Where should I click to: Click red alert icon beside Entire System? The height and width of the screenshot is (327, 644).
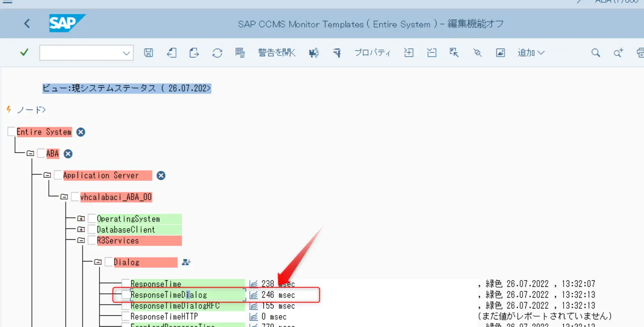pos(81,132)
